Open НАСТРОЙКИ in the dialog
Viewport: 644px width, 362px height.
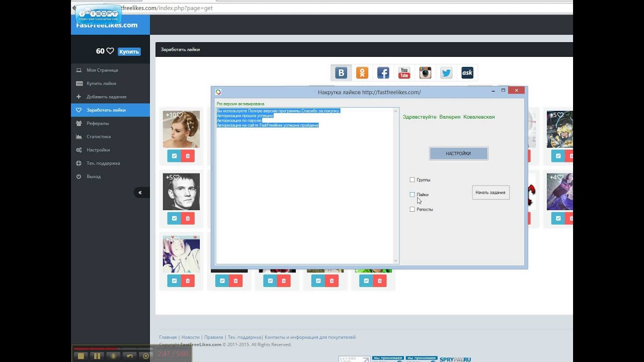click(x=458, y=153)
